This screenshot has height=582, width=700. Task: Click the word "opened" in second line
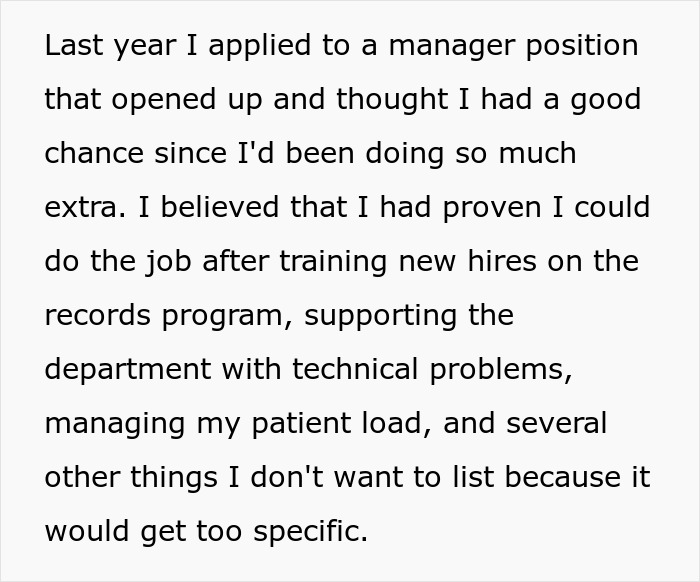(x=164, y=101)
